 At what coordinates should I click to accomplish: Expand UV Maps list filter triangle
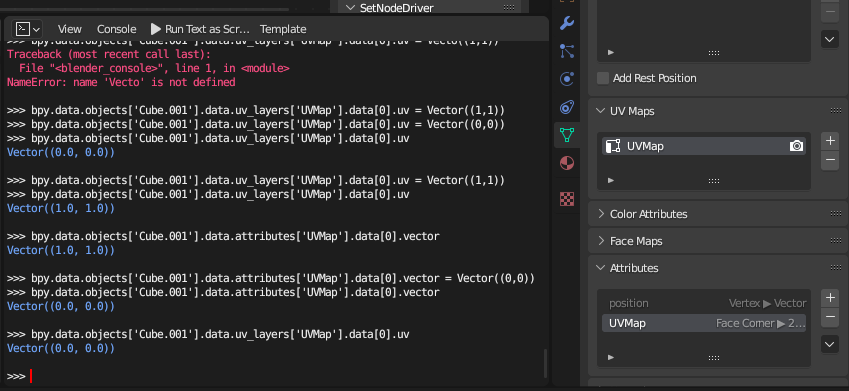[611, 180]
